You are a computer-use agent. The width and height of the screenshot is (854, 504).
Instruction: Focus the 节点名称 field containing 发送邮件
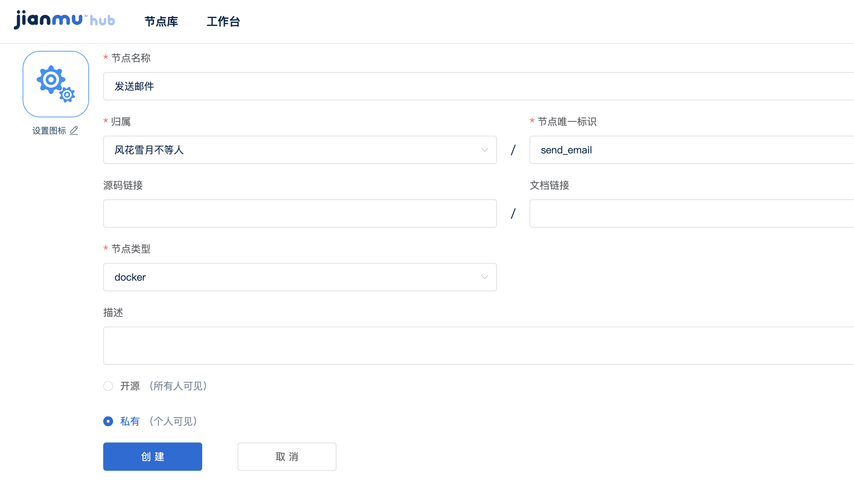(x=479, y=86)
